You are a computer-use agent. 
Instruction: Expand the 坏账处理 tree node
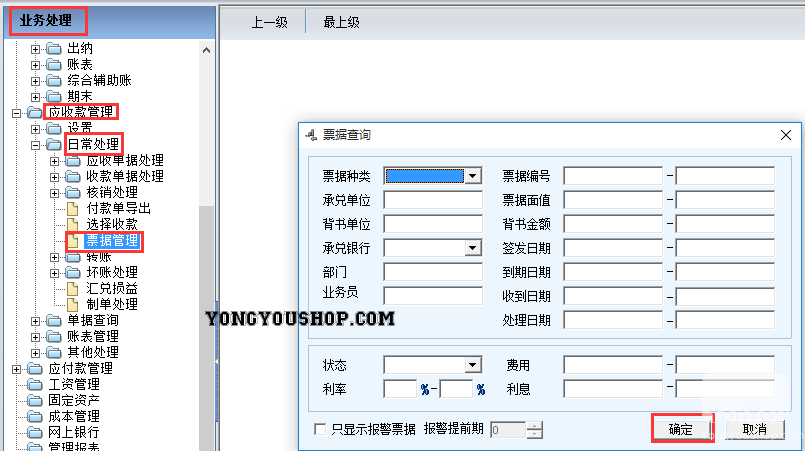tap(54, 273)
